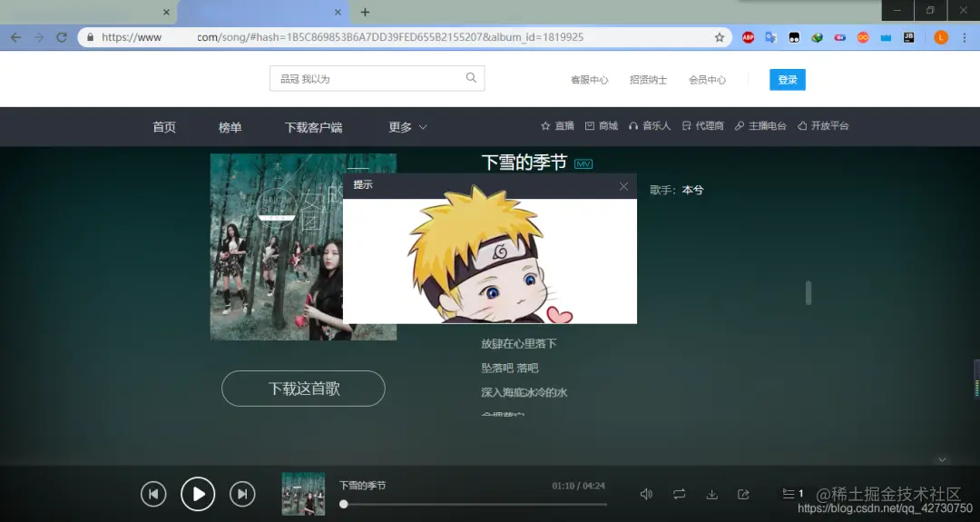Click the JB extension icon
Image resolution: width=980 pixels, height=522 pixels.
click(x=908, y=37)
